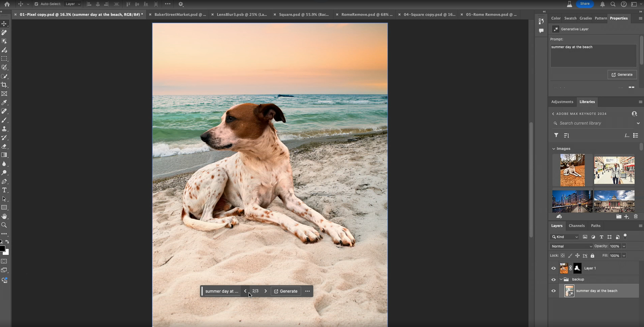Click the Share button in the top bar

tap(584, 4)
